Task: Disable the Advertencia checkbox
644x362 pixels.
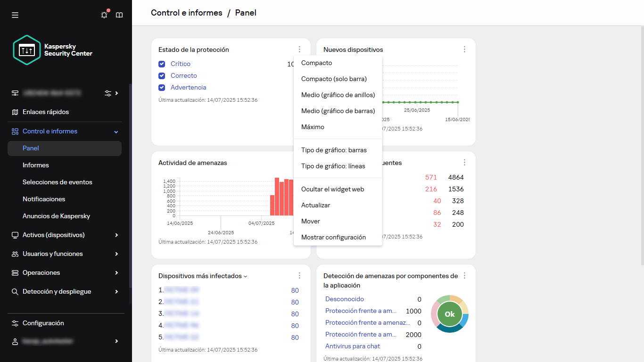Action: pyautogui.click(x=162, y=87)
